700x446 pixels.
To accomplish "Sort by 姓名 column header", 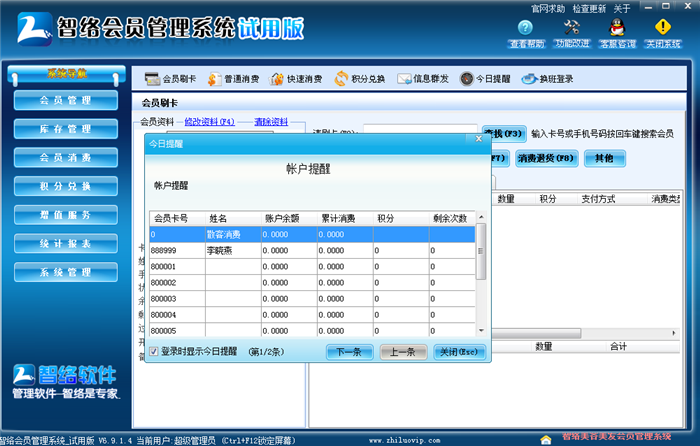I will tap(233, 218).
